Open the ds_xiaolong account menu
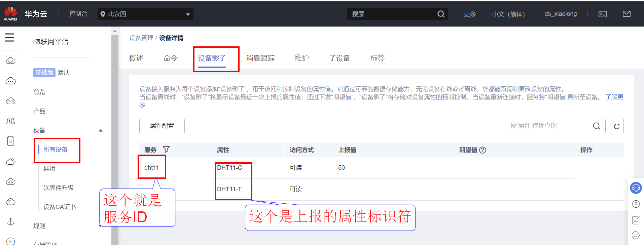The image size is (644, 245). coord(561,14)
